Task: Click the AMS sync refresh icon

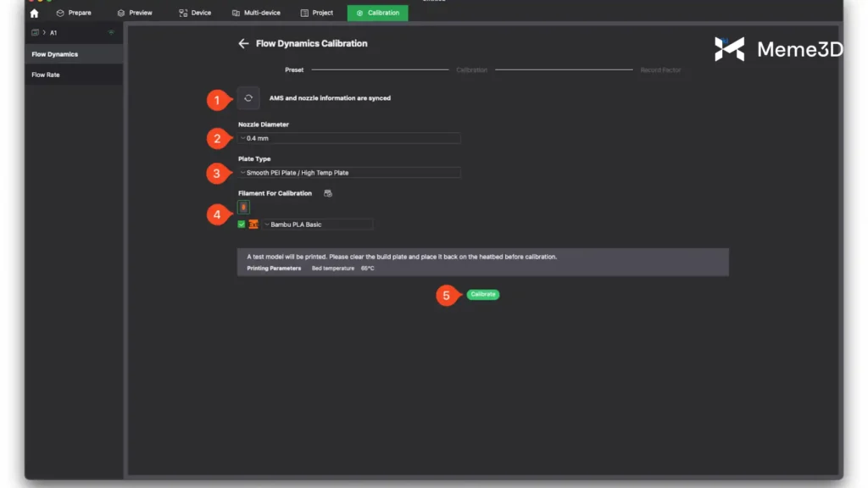Action: (248, 98)
